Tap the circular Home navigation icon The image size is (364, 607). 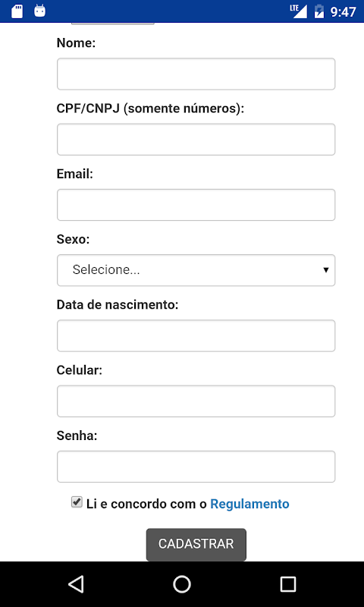click(x=182, y=583)
